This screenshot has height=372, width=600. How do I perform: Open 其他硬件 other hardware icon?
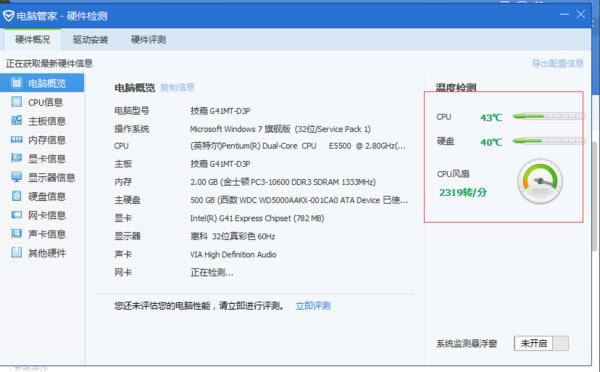click(x=16, y=252)
